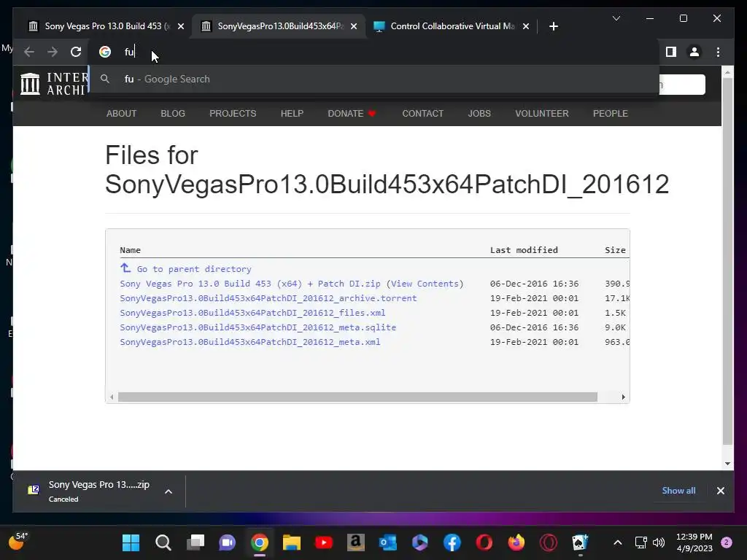747x560 pixels.
Task: Open the _archive.torrent file link
Action: coord(268,298)
